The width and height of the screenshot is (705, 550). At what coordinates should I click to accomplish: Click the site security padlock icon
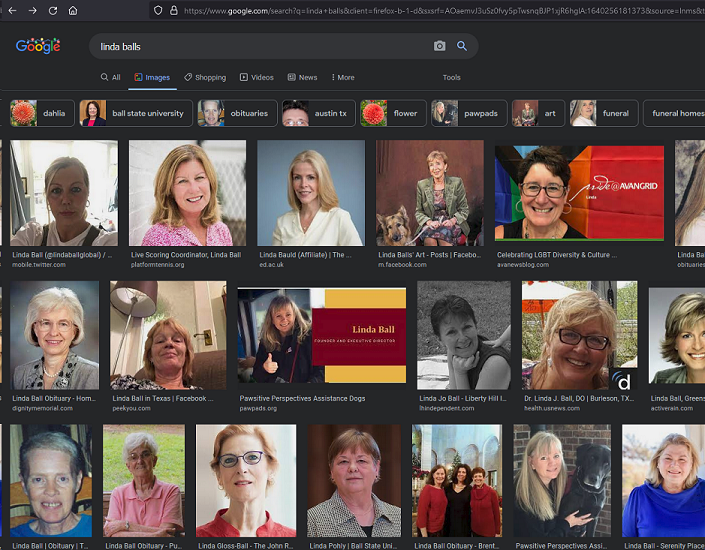[x=174, y=10]
